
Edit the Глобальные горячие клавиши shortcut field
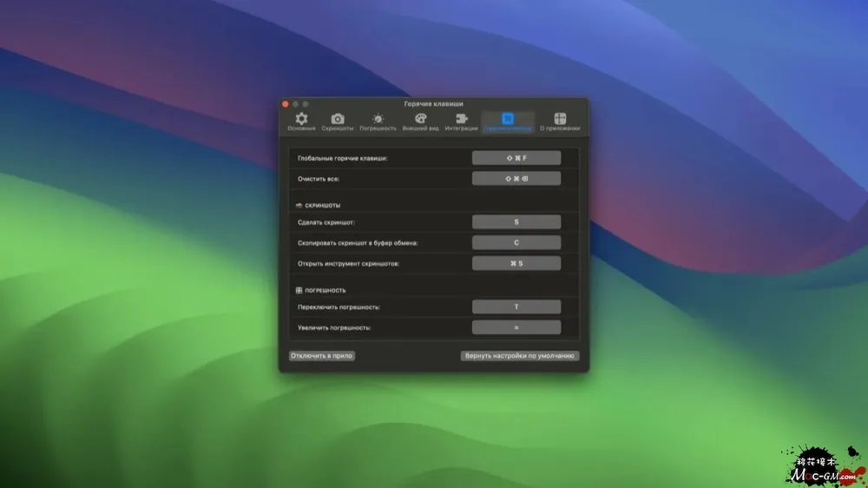click(516, 158)
